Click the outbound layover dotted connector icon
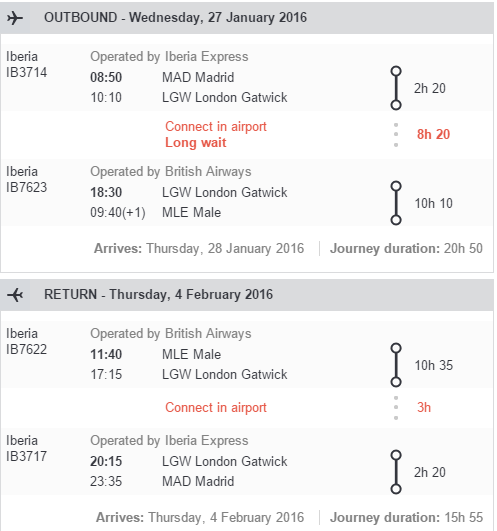 coord(396,135)
